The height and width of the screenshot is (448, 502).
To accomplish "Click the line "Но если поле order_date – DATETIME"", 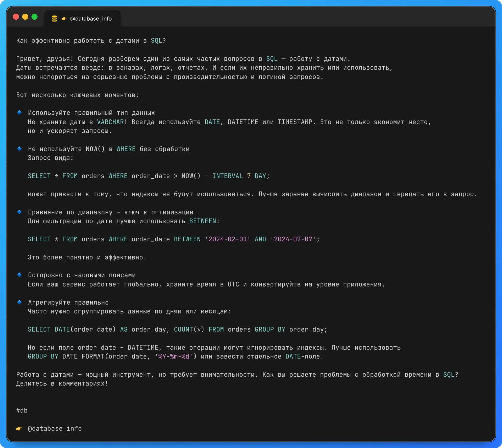I will pyautogui.click(x=214, y=348).
